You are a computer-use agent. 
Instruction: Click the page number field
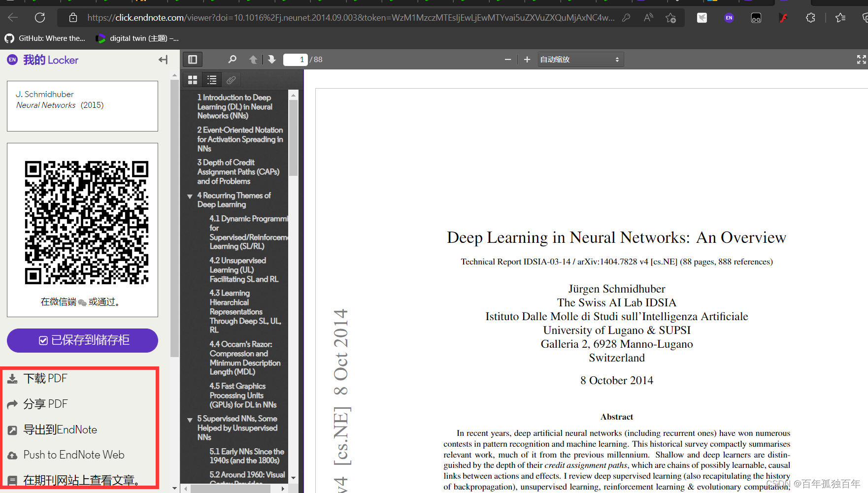pyautogui.click(x=296, y=60)
